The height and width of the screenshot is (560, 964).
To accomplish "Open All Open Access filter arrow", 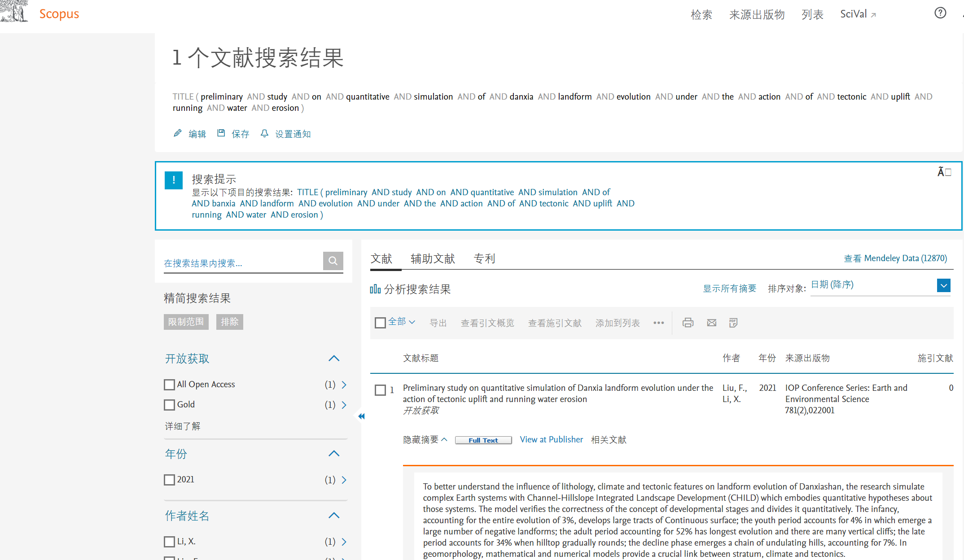I will [x=344, y=385].
